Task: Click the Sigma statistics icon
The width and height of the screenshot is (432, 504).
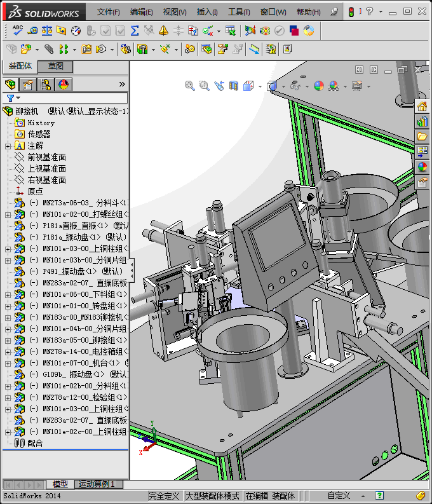Action: coord(135,31)
